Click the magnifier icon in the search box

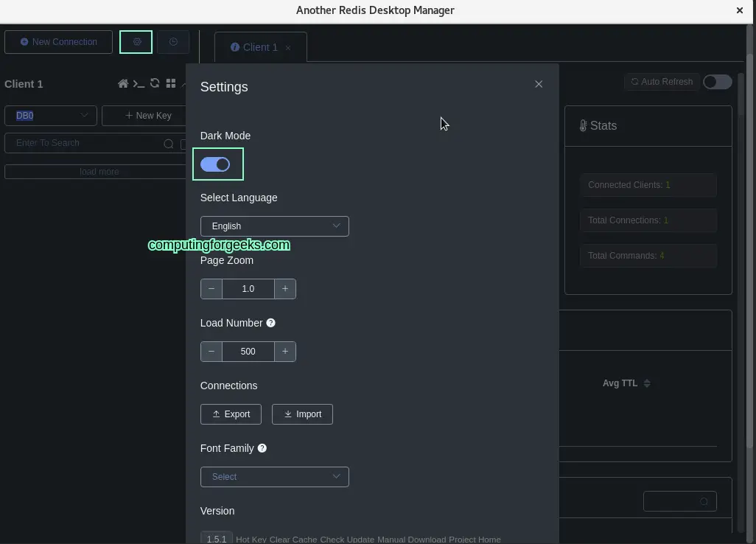click(x=169, y=143)
